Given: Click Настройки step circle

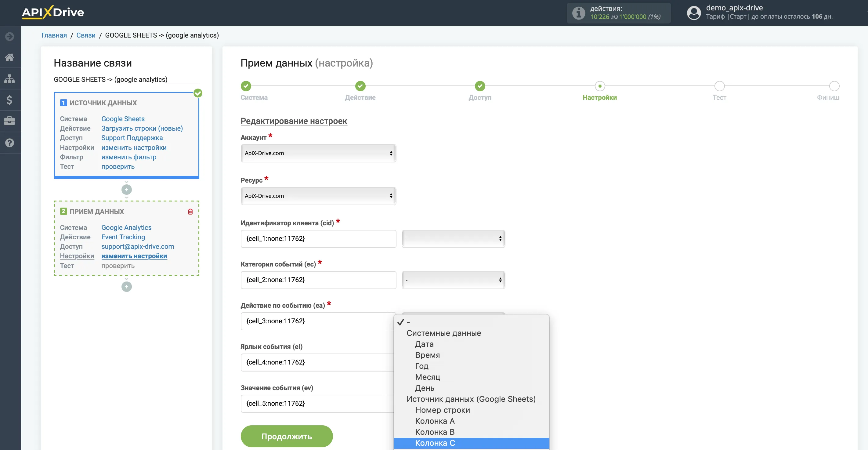Looking at the screenshot, I should pos(600,86).
